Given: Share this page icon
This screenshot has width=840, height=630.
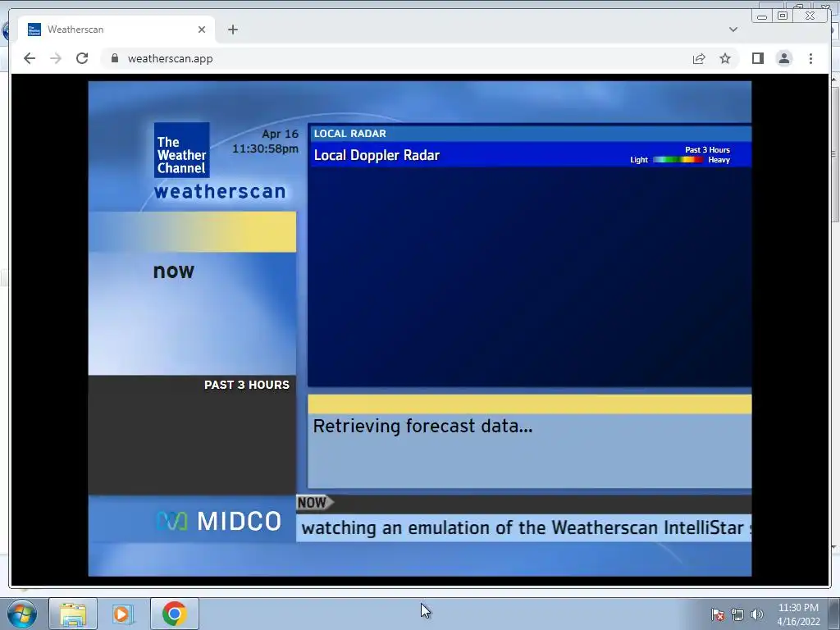Looking at the screenshot, I should (x=699, y=58).
